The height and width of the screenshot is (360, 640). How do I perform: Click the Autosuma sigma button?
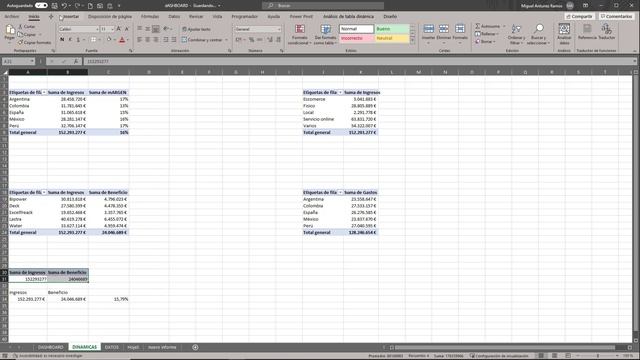[488, 26]
